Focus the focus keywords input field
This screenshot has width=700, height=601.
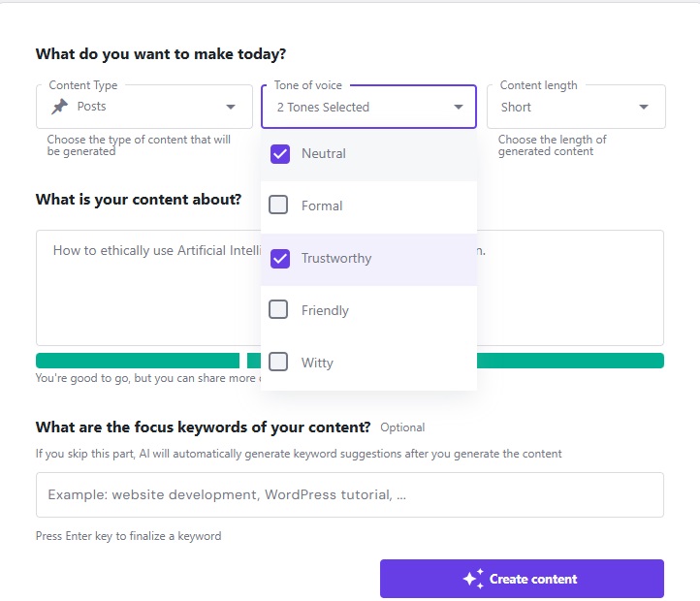coord(349,494)
